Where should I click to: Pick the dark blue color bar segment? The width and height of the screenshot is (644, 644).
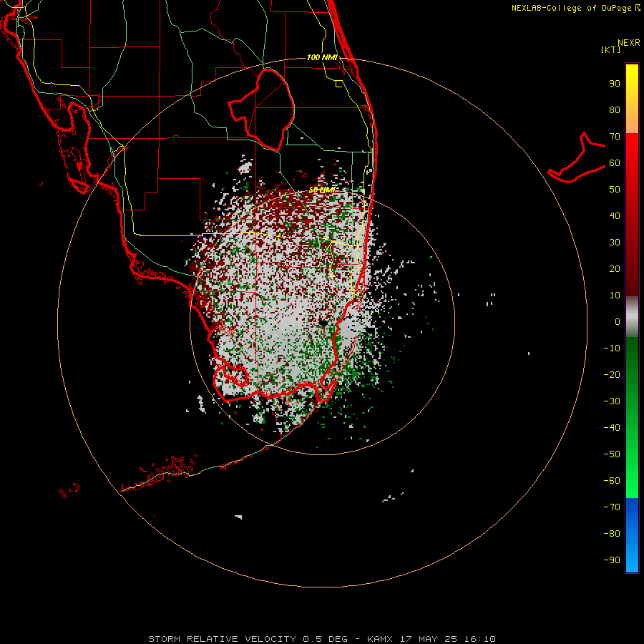632,509
